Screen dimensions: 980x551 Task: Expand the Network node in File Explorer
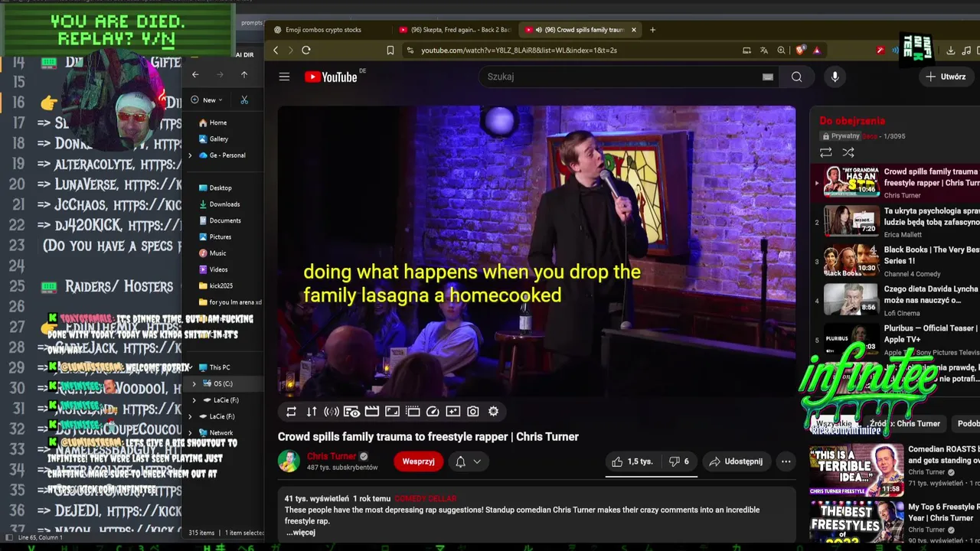[190, 433]
